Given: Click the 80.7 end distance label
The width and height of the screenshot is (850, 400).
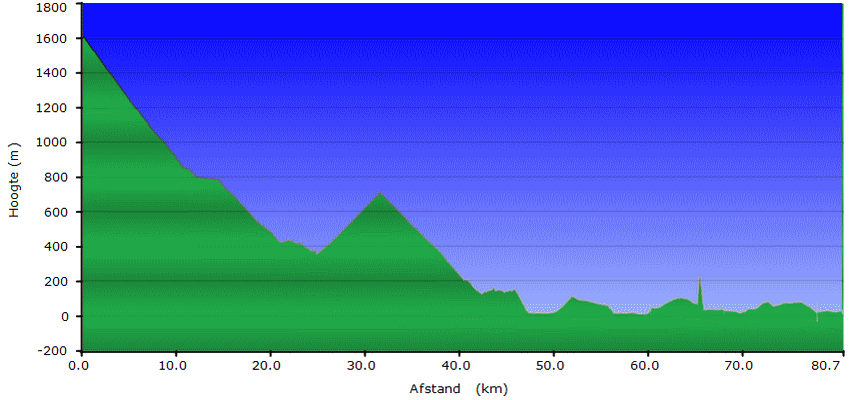Looking at the screenshot, I should click(x=826, y=366).
